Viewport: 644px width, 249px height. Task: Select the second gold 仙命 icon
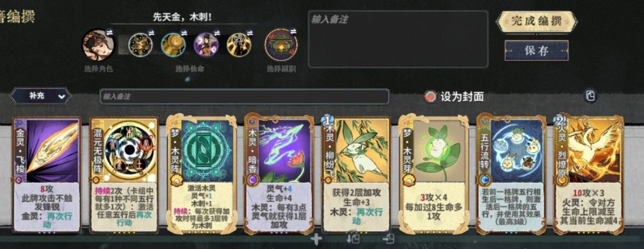[173, 44]
